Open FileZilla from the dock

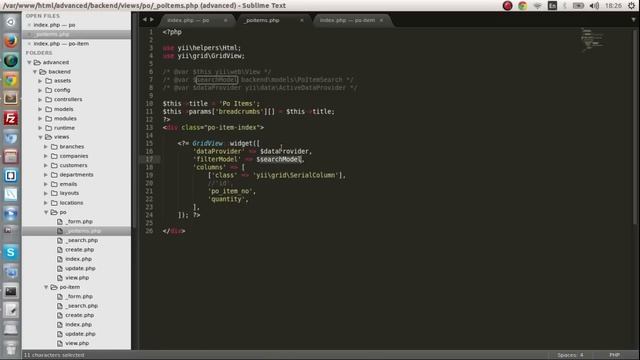point(11,118)
